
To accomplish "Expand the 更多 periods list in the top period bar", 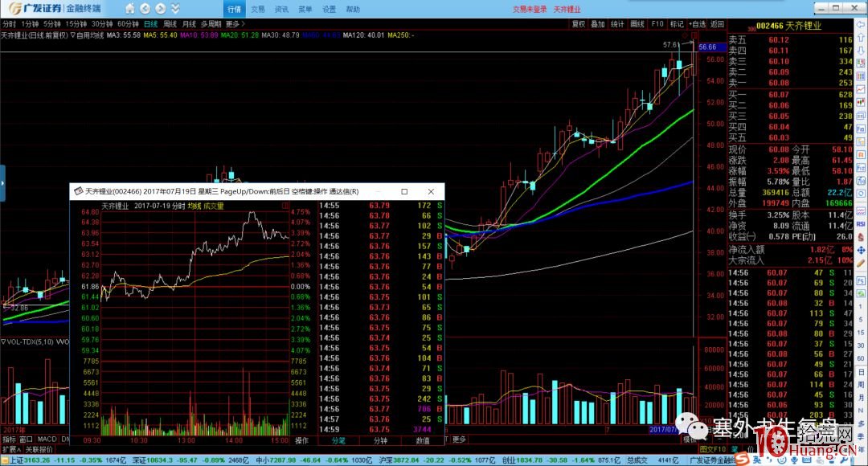I will coord(235,24).
